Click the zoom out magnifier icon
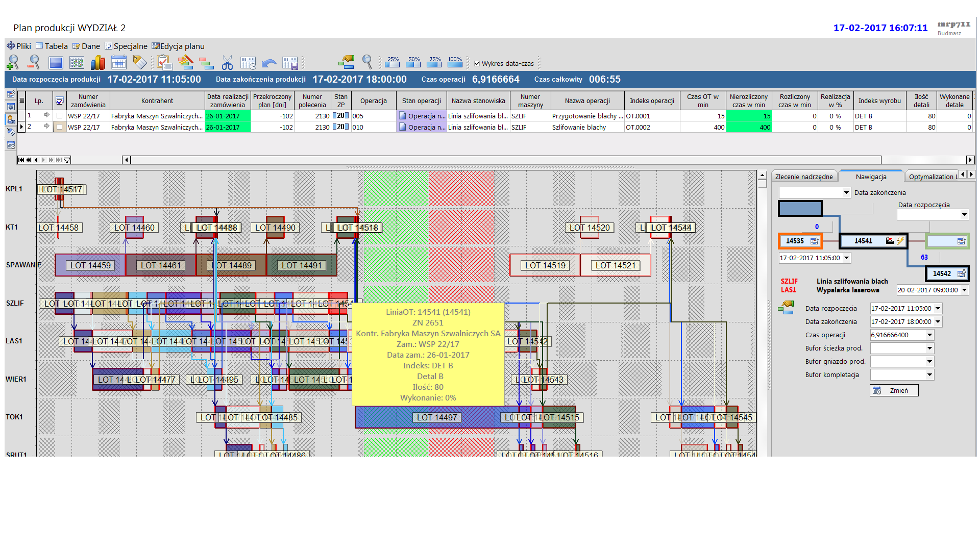Viewport: 980px width, 551px height. [34, 62]
